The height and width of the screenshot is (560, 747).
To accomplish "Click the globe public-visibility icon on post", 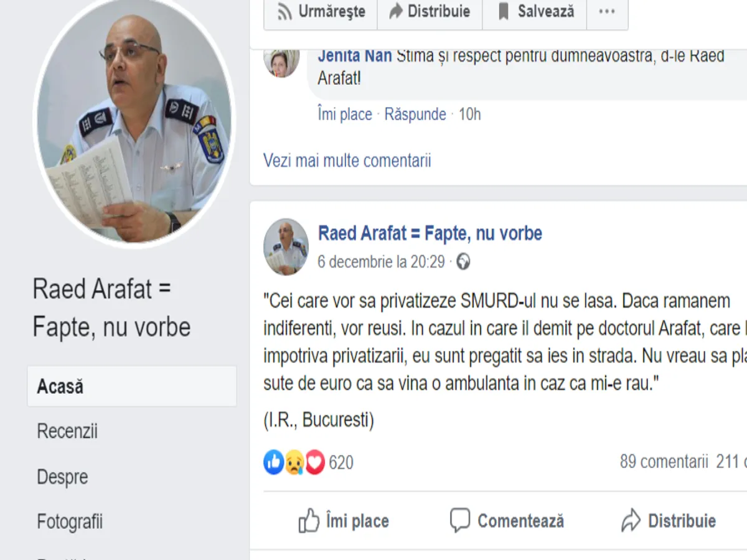I will coord(463,262).
